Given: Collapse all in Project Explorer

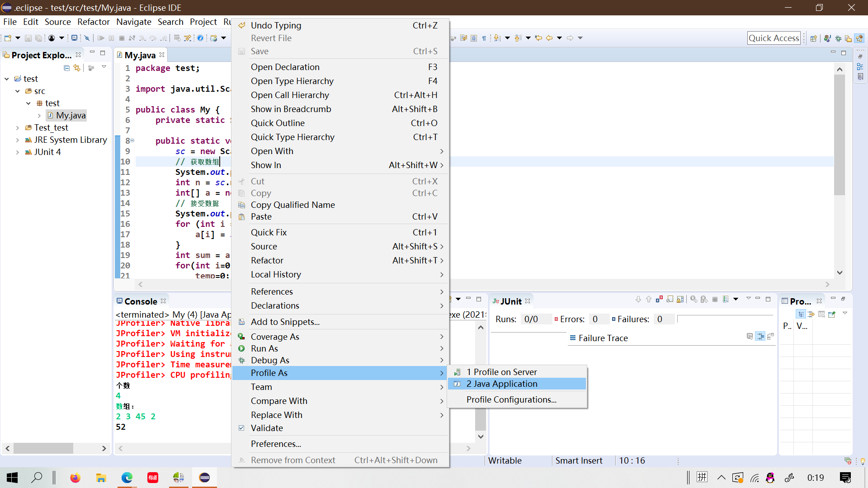Looking at the screenshot, I should [66, 68].
